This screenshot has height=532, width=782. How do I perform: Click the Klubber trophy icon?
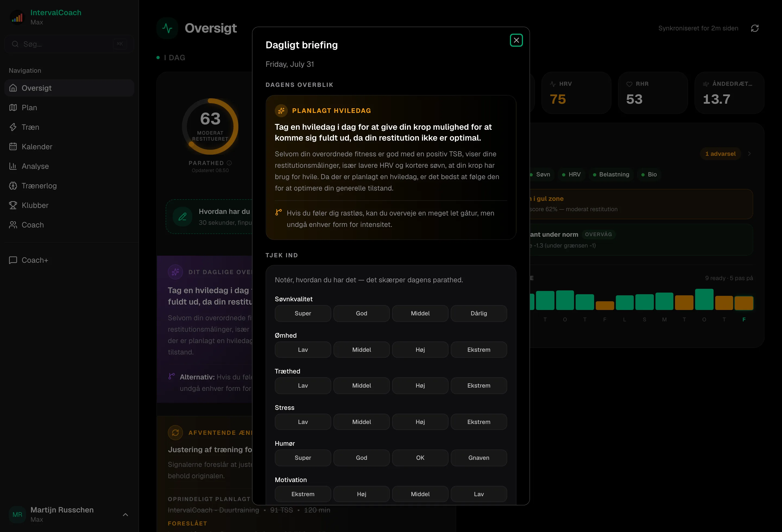pos(13,205)
